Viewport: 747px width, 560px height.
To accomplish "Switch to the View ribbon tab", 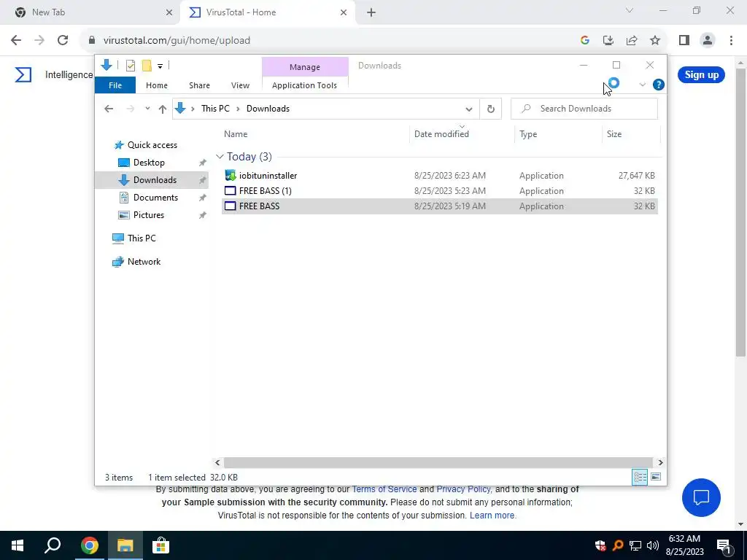I will (240, 85).
